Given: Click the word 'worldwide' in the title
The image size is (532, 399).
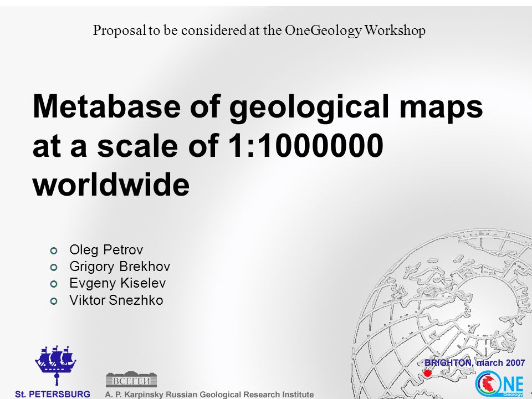Looking at the screenshot, I should [x=111, y=184].
